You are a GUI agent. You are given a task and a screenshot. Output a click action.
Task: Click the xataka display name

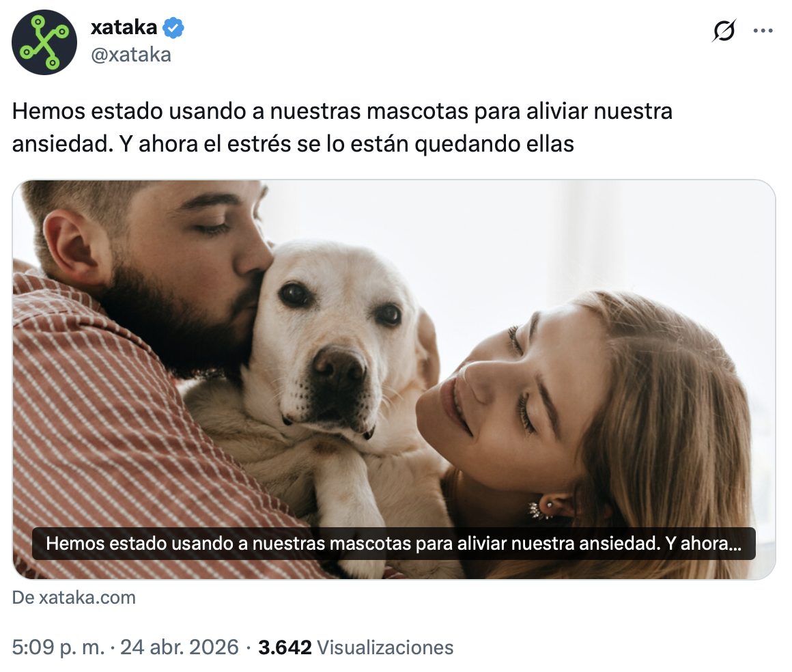pos(124,27)
